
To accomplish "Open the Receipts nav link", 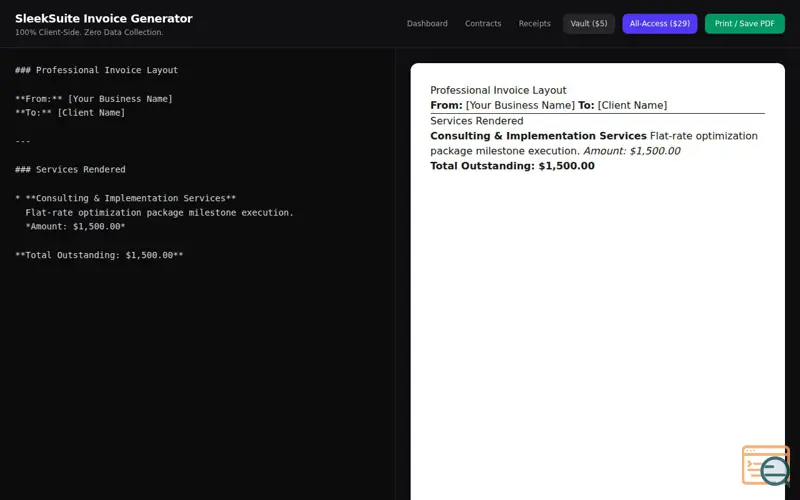I will tap(534, 23).
